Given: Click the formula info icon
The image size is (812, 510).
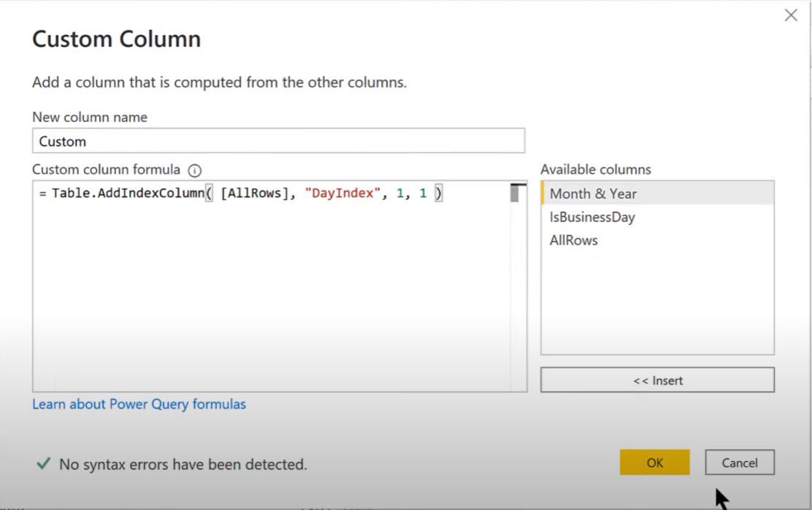Looking at the screenshot, I should point(195,170).
